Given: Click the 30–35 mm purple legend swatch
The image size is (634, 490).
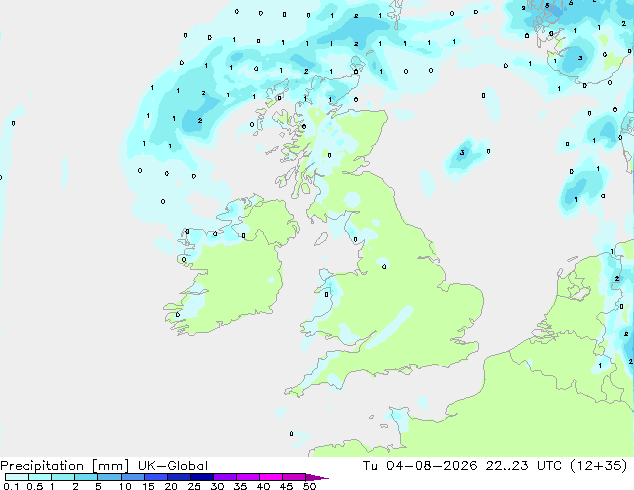Looking at the screenshot, I should click(x=225, y=477).
